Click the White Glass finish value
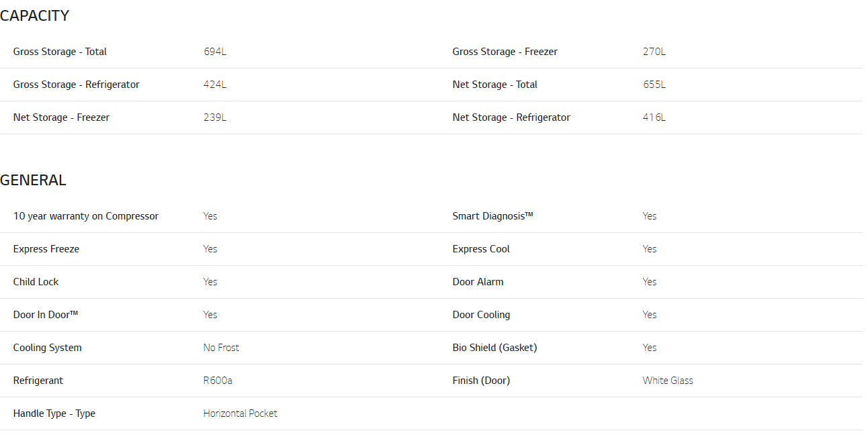The height and width of the screenshot is (443, 868). point(667,381)
